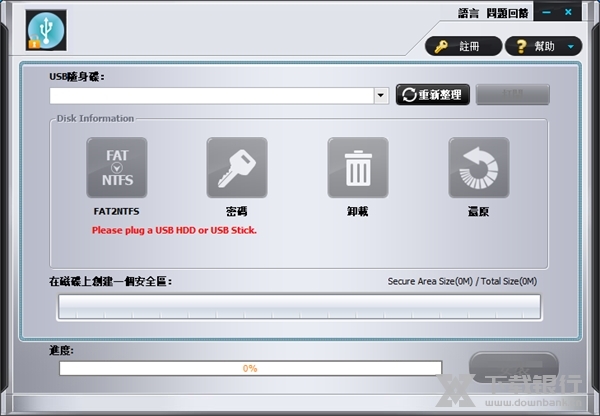Screen dimensions: 600x416
Task: Click the greyed-out open button beside refresh
Action: tap(513, 95)
